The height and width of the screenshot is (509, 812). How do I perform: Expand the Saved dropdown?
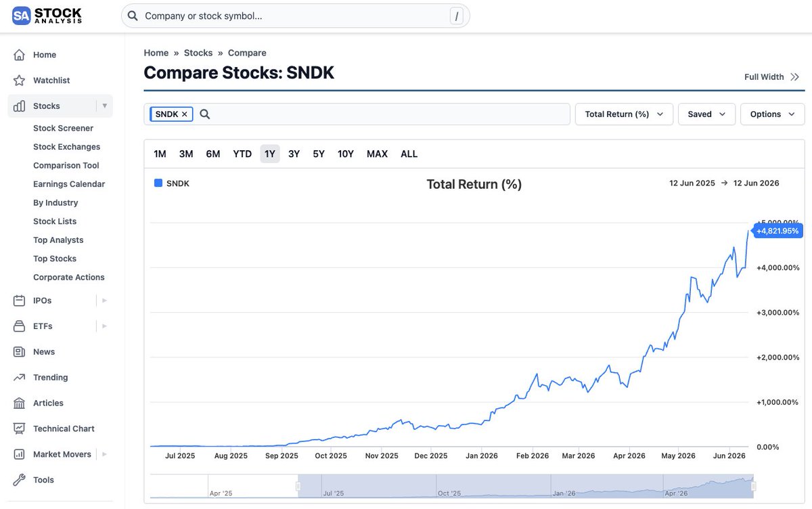pyautogui.click(x=706, y=114)
